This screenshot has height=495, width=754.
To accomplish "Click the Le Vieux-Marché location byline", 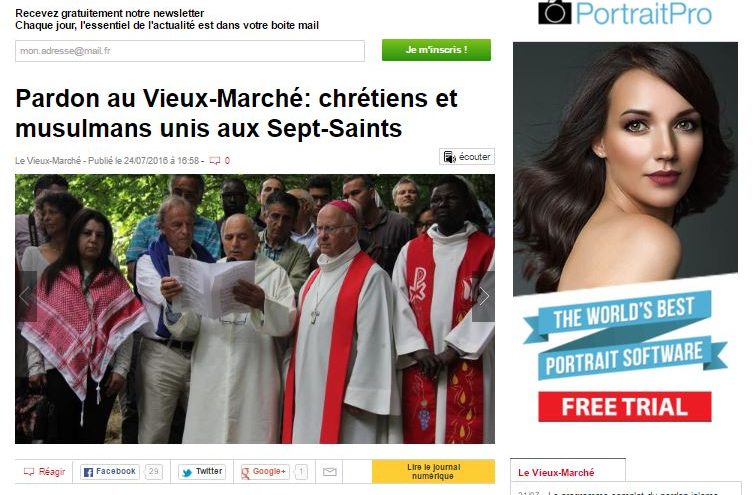I will pyautogui.click(x=48, y=161).
